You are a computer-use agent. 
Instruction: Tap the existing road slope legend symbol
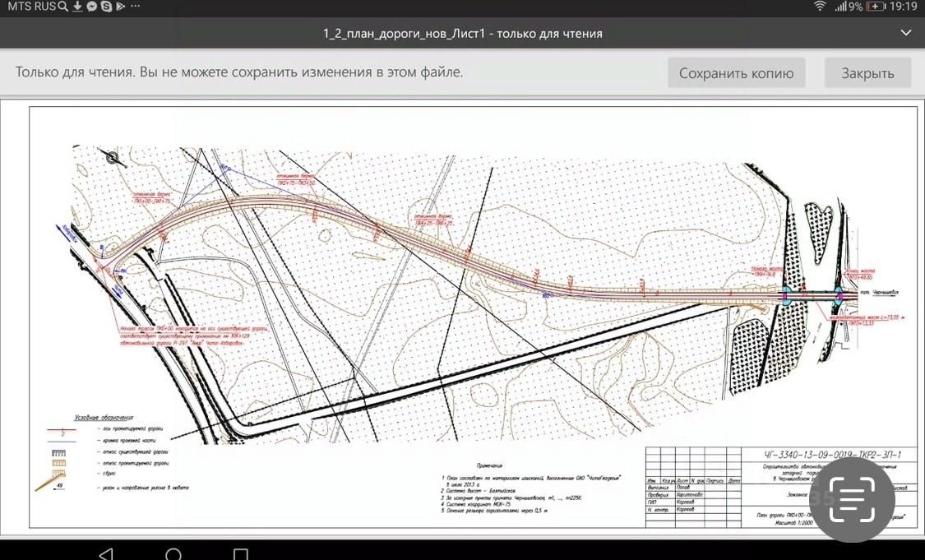tap(59, 452)
